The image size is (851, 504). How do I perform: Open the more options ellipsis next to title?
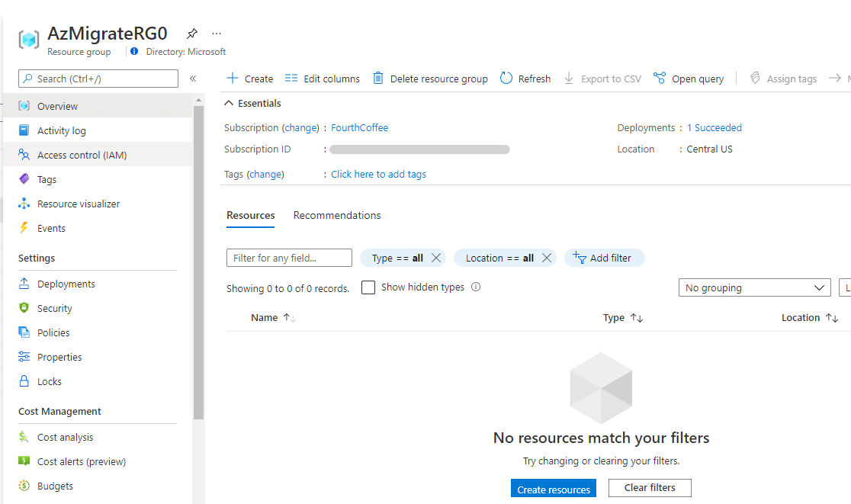point(217,34)
